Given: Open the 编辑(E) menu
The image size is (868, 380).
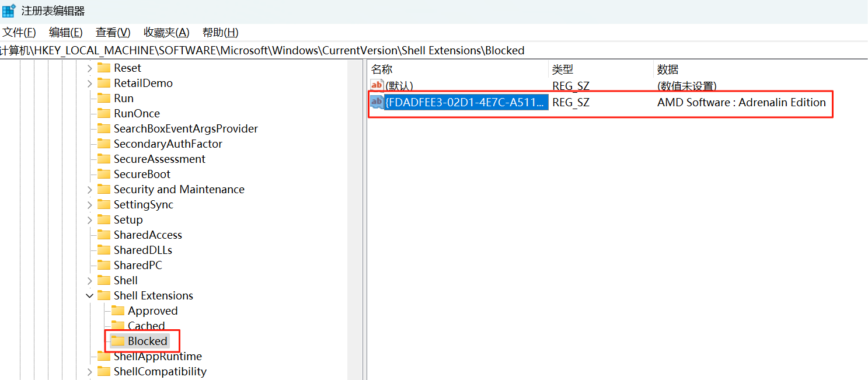Looking at the screenshot, I should 66,33.
